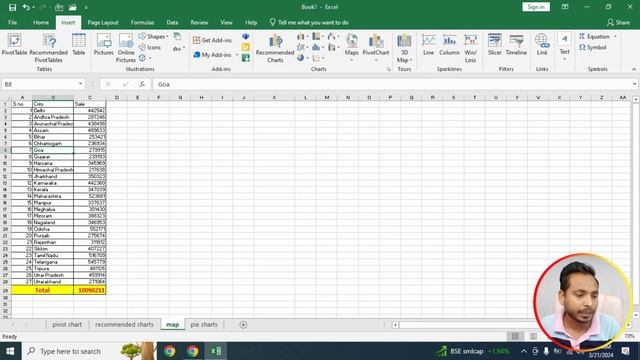Insert a Timeline filter
Viewport: 640px width, 360px height.
pyautogui.click(x=516, y=45)
